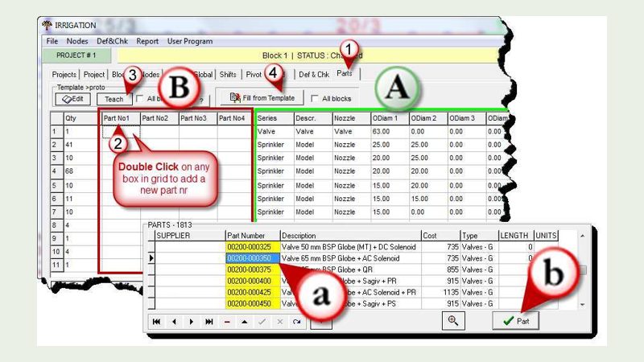Click the Type column header

click(x=479, y=236)
